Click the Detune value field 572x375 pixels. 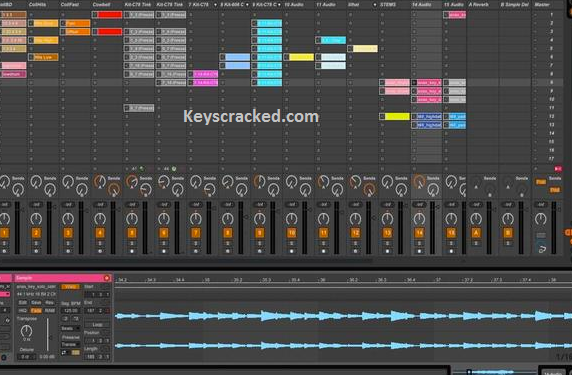26,356
